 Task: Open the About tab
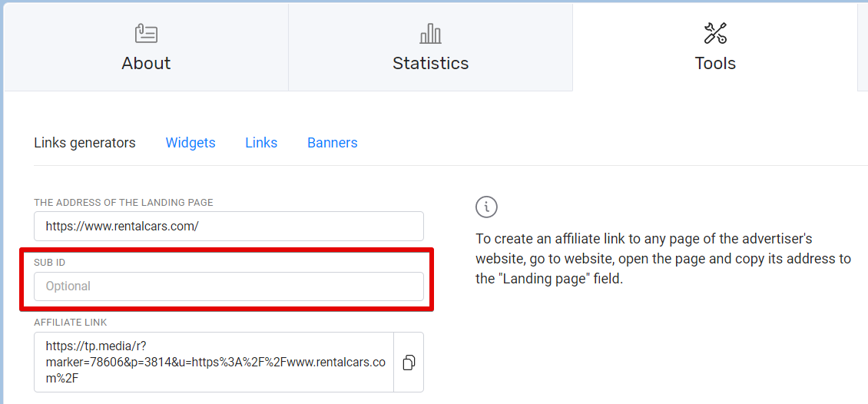(146, 48)
